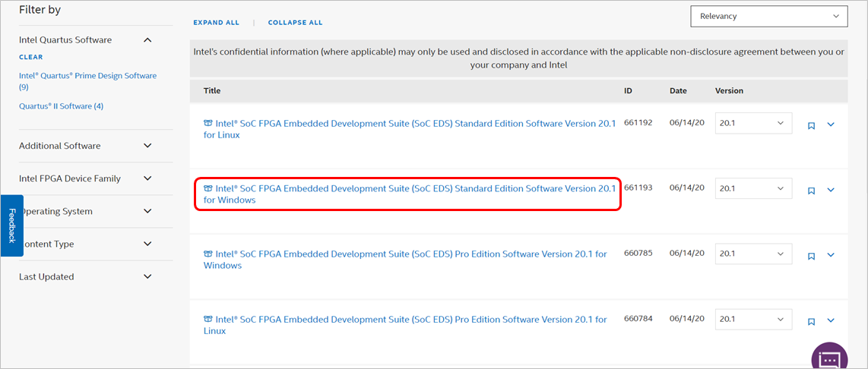Click the Version column header
This screenshot has width=868, height=369.
(x=729, y=90)
